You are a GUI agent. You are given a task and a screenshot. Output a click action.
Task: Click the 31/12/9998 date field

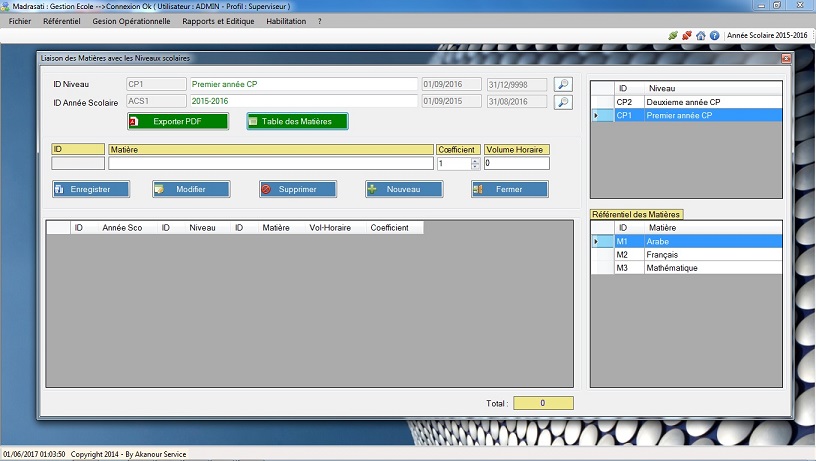(517, 84)
